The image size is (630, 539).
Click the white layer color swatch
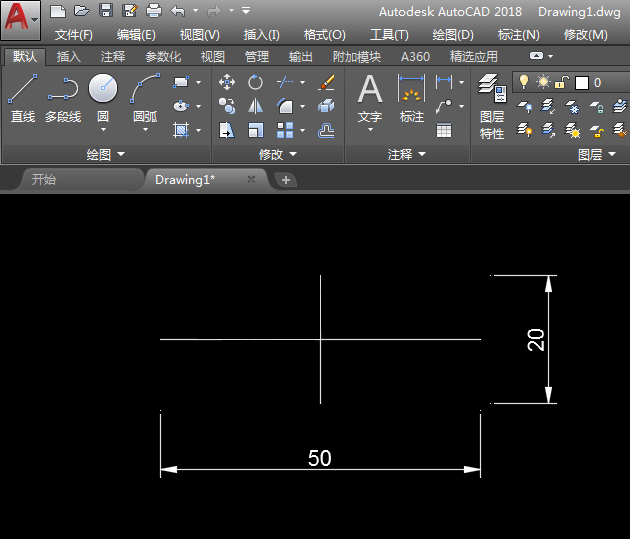[582, 82]
